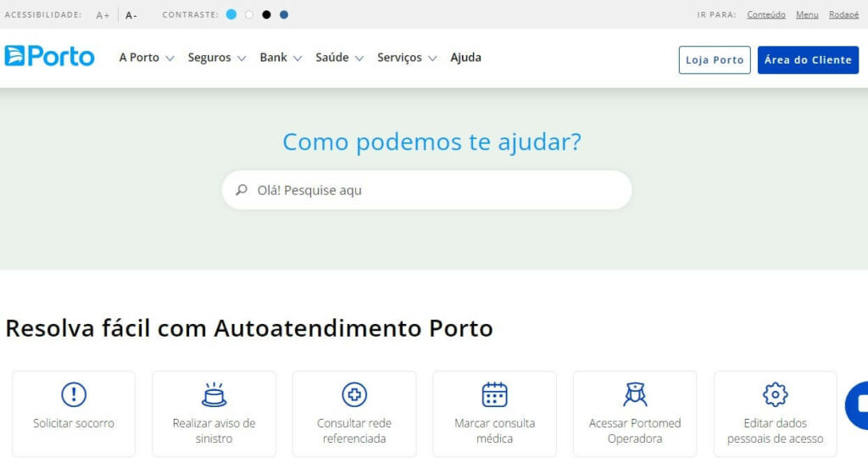This screenshot has height=458, width=868.
Task: Click the search magnifier icon
Action: pos(242,190)
